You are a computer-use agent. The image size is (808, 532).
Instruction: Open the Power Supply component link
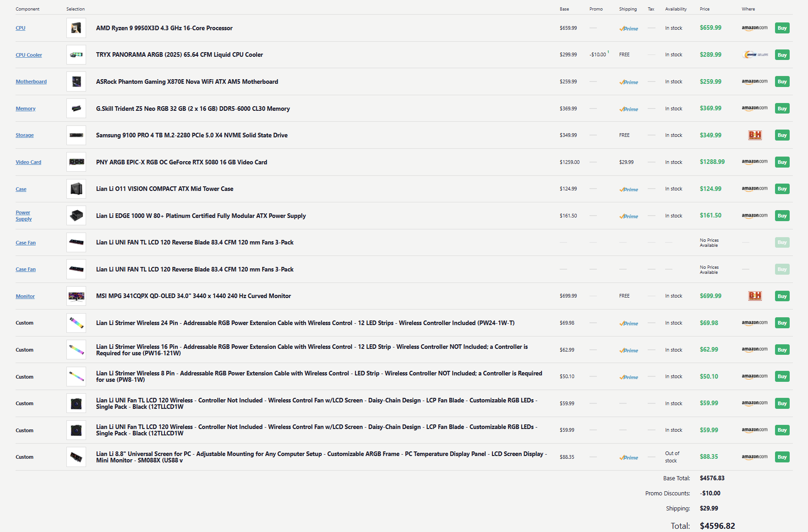point(24,216)
